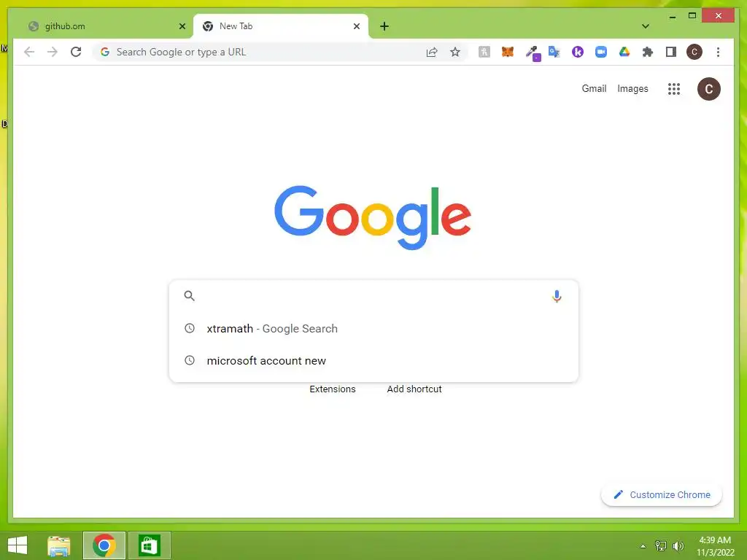Click Add shortcut

coord(414,389)
